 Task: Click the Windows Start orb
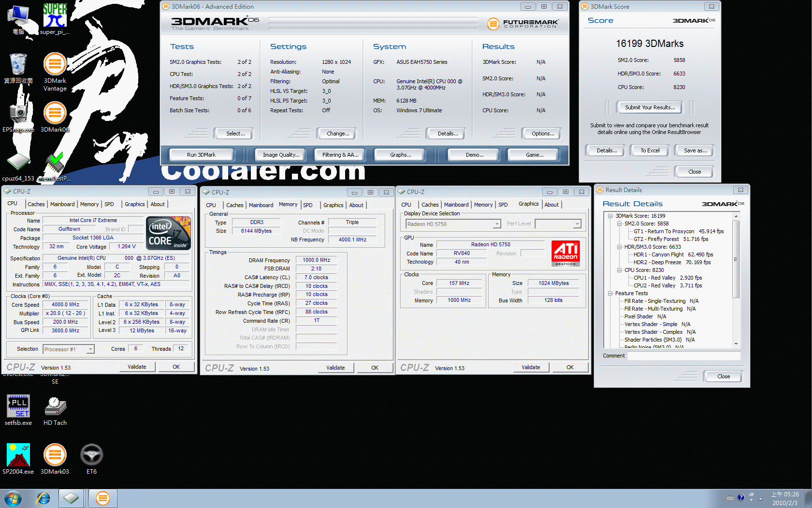coord(13,498)
